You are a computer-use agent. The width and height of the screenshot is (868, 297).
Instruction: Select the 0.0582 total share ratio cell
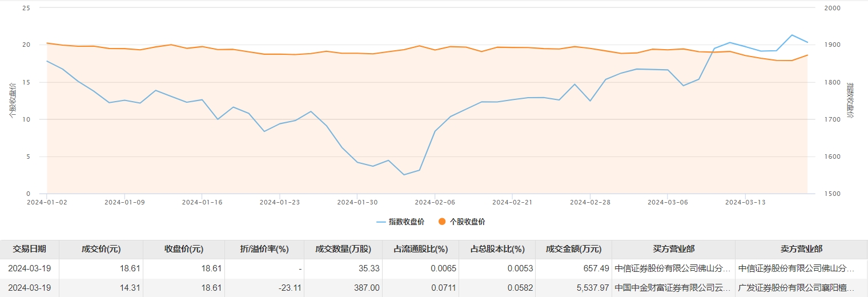tap(497, 288)
